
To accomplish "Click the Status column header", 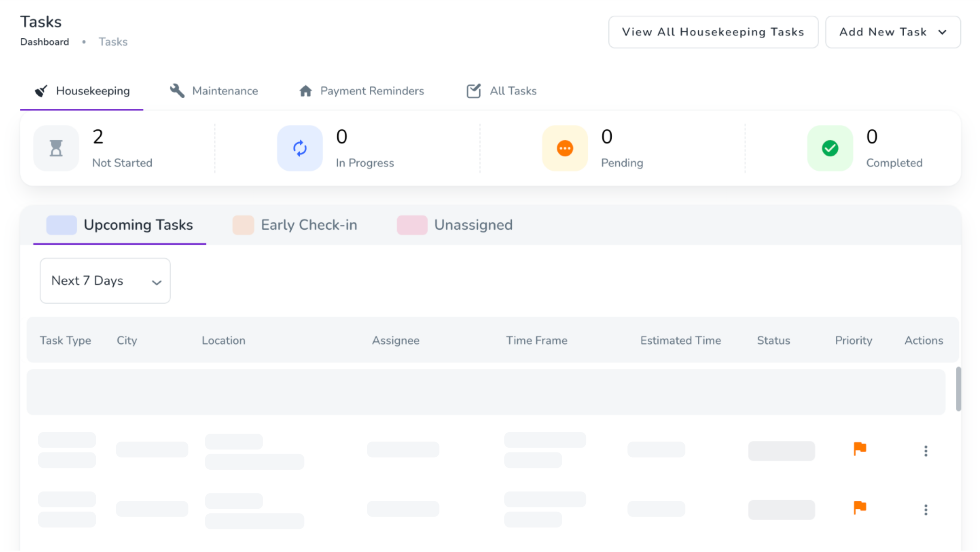I will 773,340.
